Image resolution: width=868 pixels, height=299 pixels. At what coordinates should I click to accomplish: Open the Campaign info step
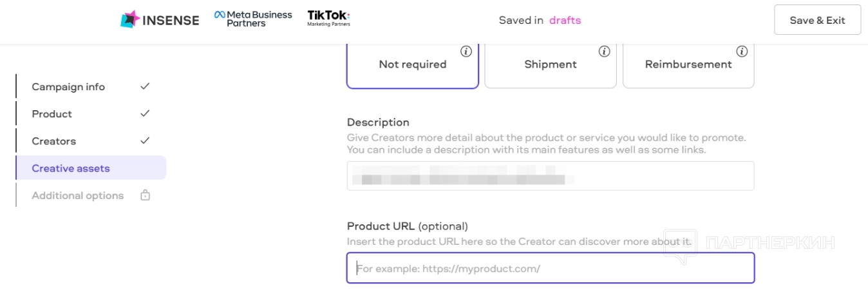[68, 87]
